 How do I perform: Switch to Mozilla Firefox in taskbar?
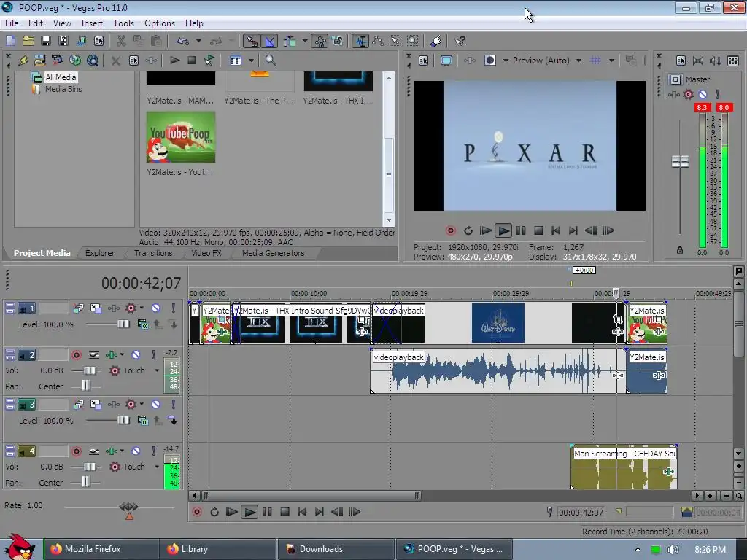point(101,549)
